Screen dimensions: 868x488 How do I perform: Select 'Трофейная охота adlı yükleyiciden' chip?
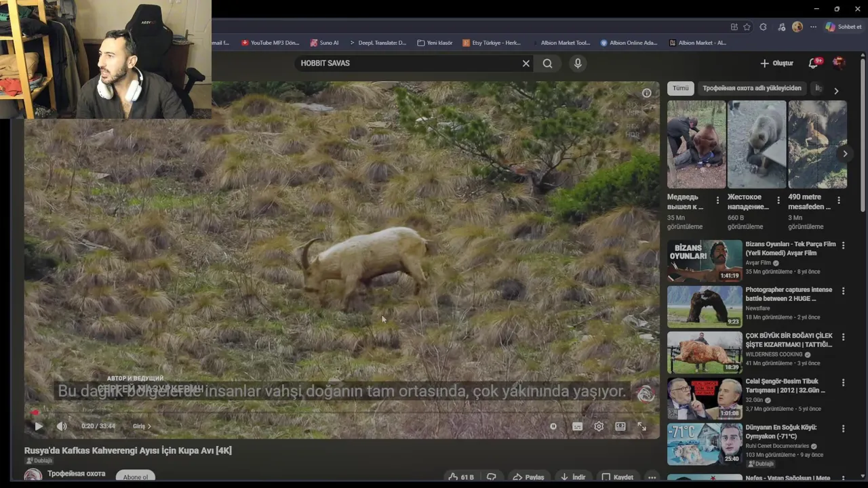pyautogui.click(x=751, y=88)
